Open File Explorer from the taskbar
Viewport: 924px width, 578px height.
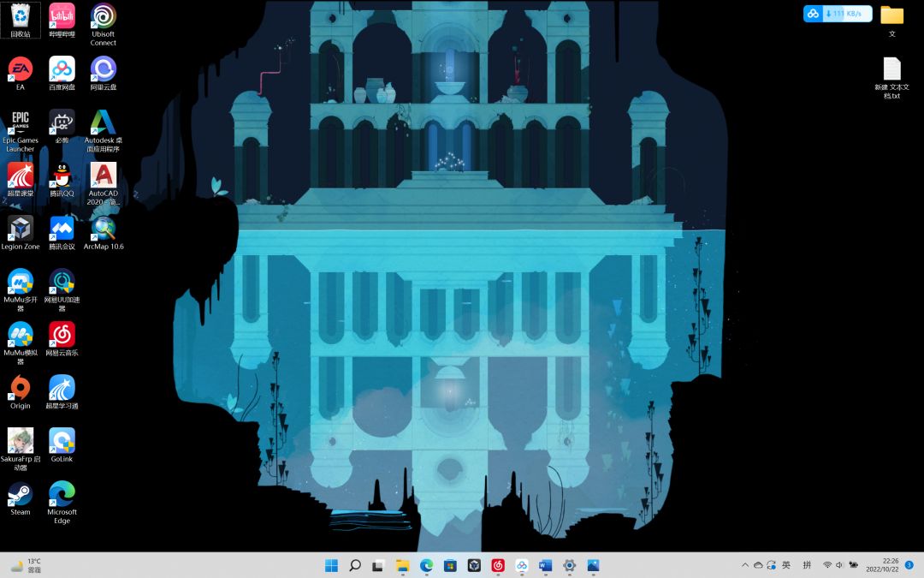402,566
